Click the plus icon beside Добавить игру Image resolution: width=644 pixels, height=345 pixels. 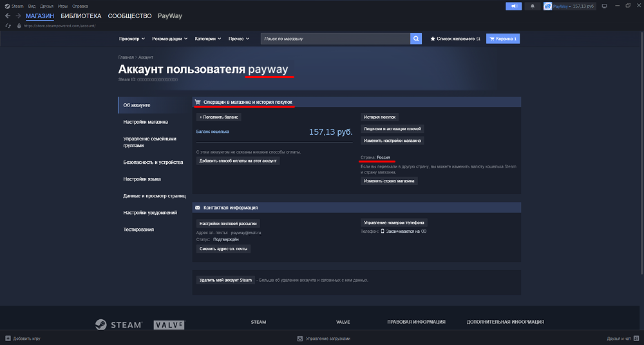(x=8, y=339)
